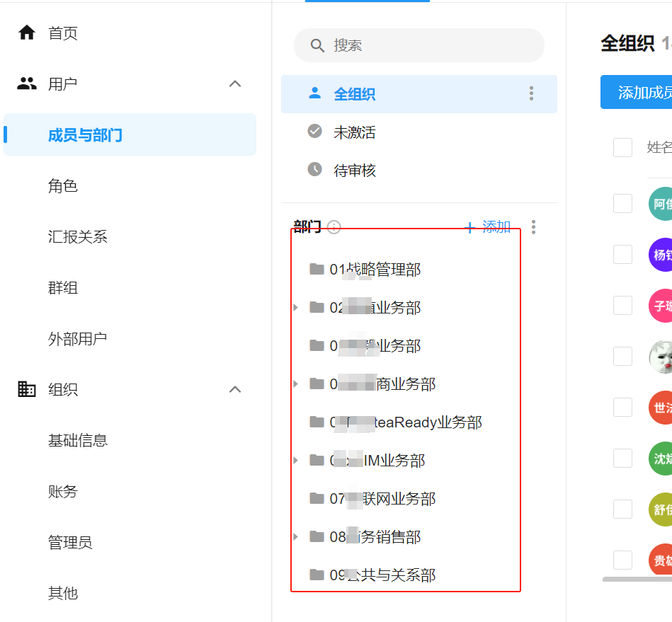Click the magnifier icon in the search box
Image resolution: width=672 pixels, height=622 pixels.
coord(317,46)
